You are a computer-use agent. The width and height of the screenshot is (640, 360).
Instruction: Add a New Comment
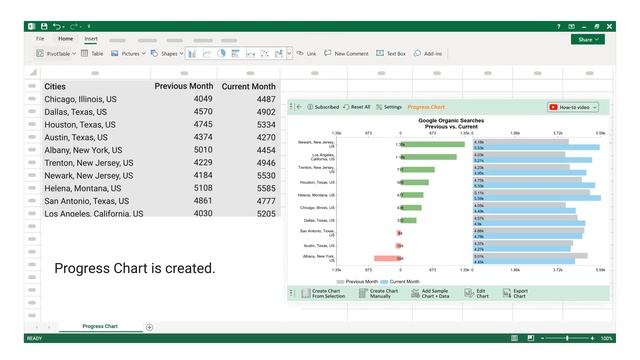[346, 53]
